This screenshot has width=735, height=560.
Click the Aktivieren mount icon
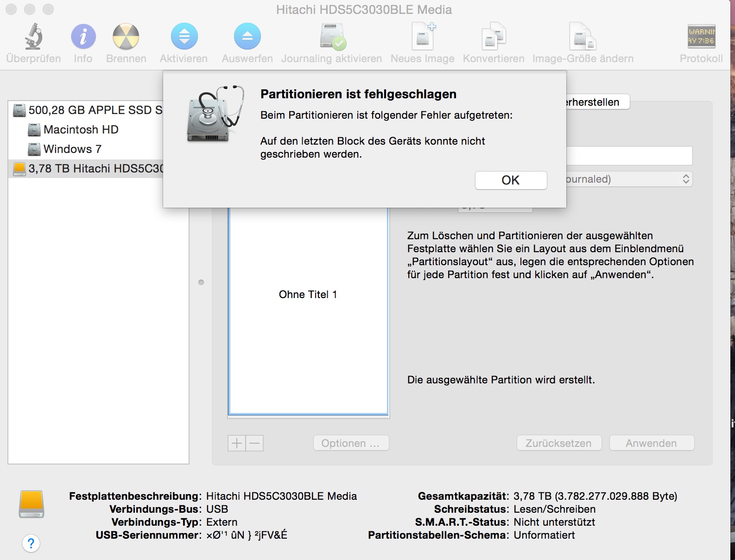[x=184, y=37]
